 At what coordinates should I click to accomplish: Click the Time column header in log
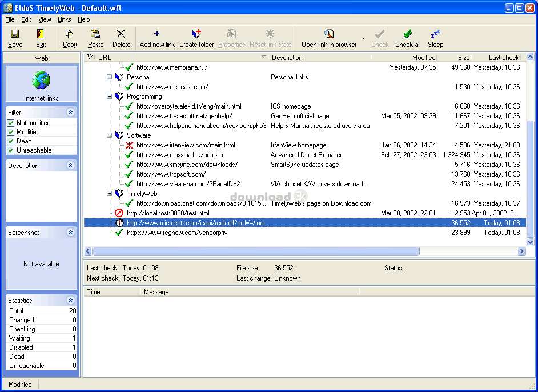tap(112, 292)
